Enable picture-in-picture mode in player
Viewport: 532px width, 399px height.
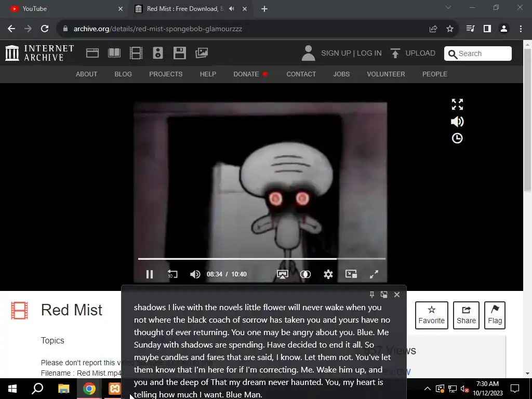point(351,274)
